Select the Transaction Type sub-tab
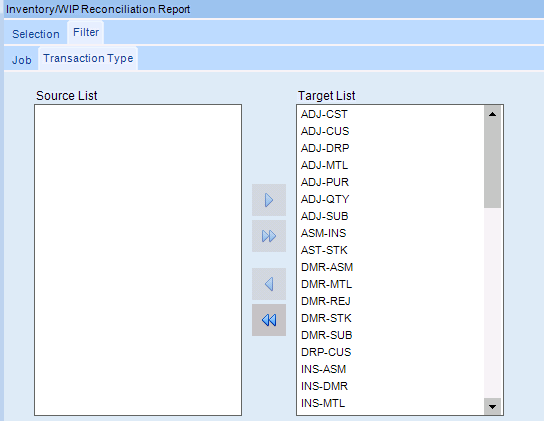Image resolution: width=544 pixels, height=421 pixels. point(88,58)
